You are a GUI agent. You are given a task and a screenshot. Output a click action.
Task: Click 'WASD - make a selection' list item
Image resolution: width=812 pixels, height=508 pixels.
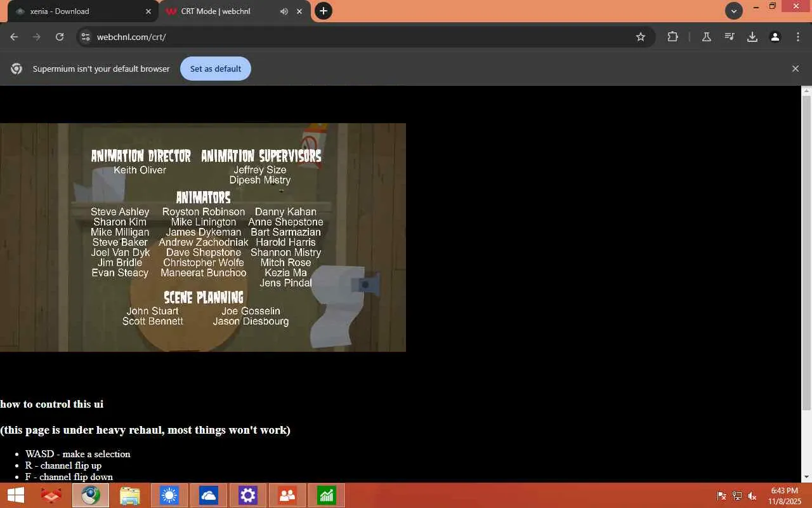pos(78,454)
